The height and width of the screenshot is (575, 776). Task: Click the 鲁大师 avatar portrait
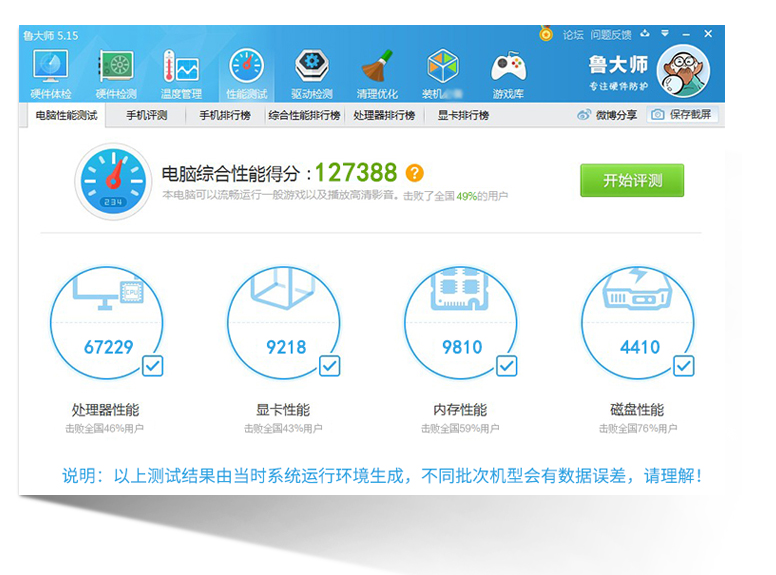(683, 71)
